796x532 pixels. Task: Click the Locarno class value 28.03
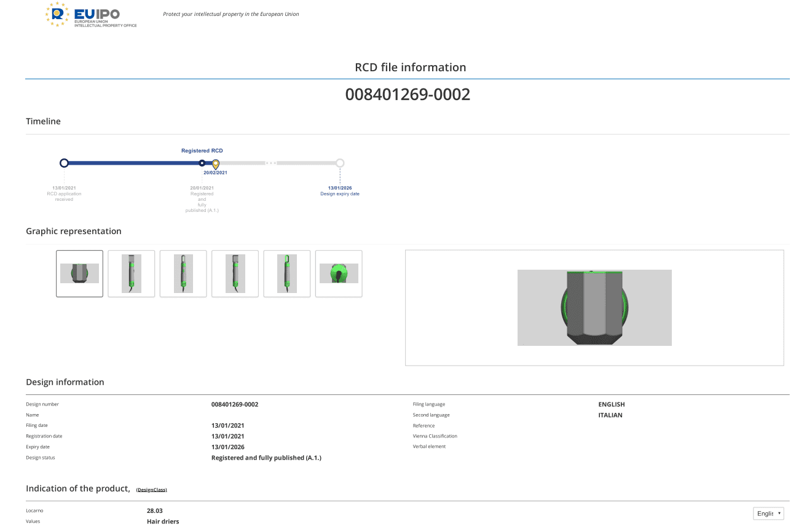[155, 510]
